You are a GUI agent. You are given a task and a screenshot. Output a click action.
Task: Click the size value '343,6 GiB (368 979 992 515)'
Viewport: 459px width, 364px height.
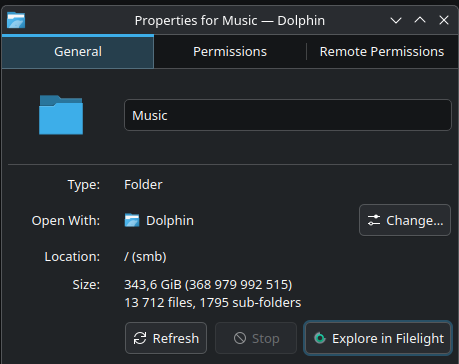click(x=208, y=285)
